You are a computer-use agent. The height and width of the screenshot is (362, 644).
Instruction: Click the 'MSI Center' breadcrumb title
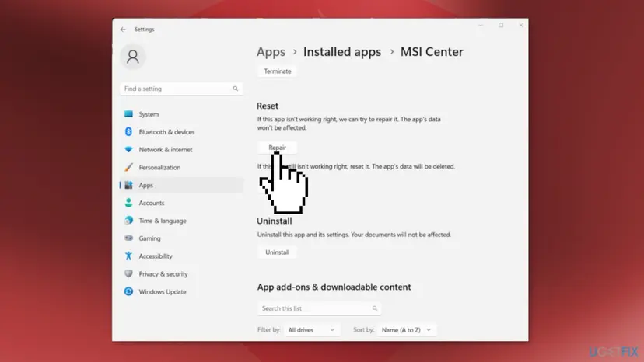(432, 52)
